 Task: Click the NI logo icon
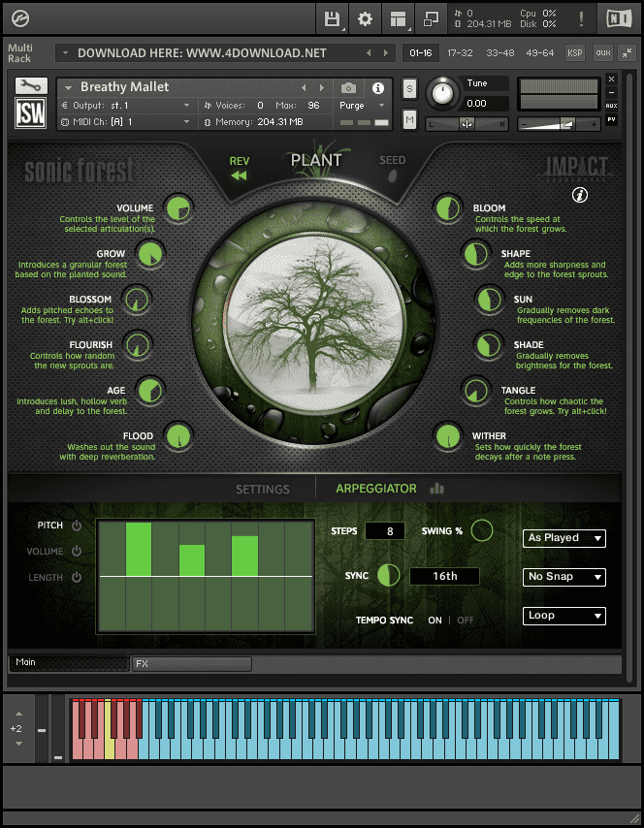point(619,19)
